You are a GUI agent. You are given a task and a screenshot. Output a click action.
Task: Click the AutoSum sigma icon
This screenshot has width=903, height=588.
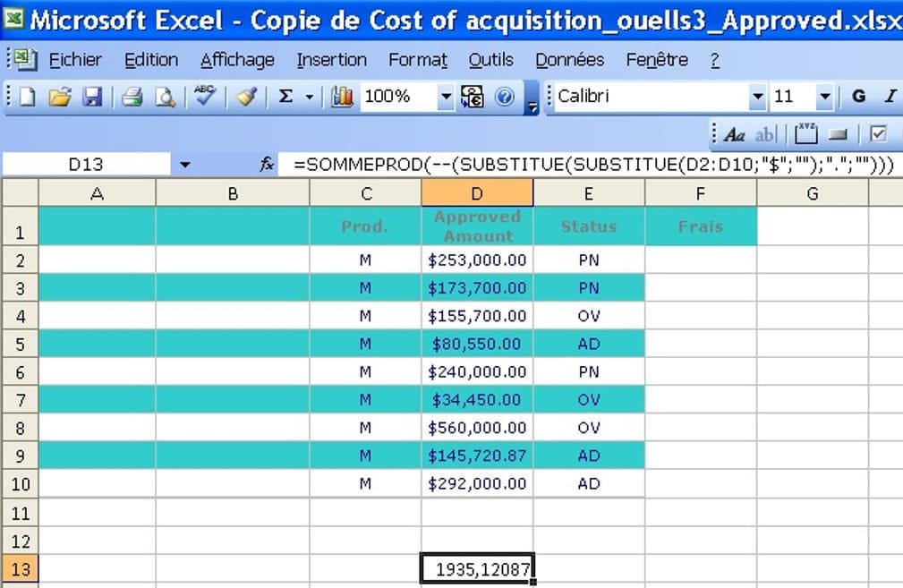(x=286, y=97)
